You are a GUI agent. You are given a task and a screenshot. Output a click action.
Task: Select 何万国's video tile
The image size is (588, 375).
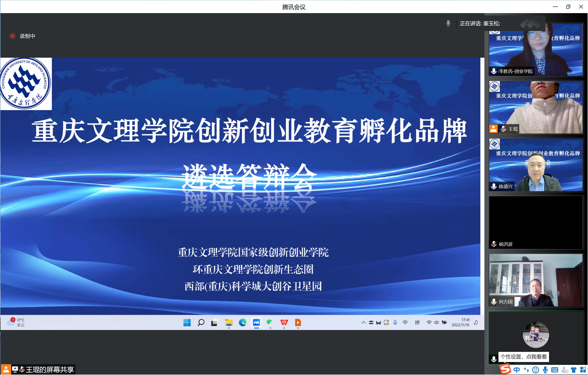tap(536, 280)
